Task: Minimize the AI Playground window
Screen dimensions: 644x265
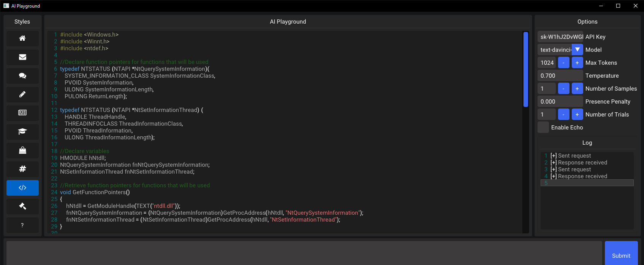Action: tap(601, 6)
